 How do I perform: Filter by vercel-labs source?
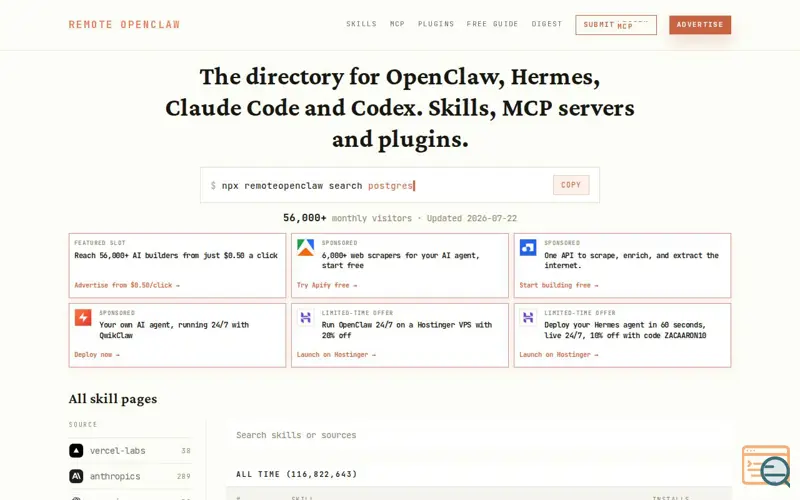point(130,451)
